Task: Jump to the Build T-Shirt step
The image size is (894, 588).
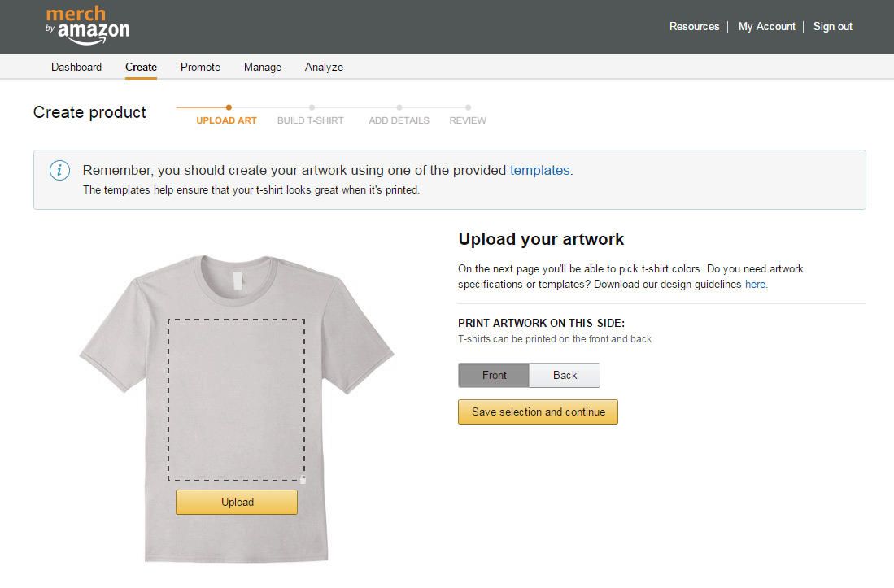Action: tap(310, 120)
